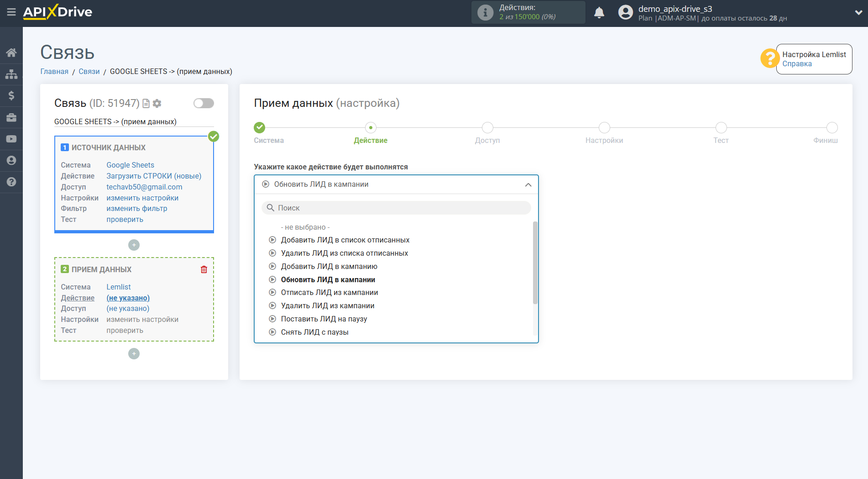
Task: Delete the data receiver block
Action: click(204, 269)
